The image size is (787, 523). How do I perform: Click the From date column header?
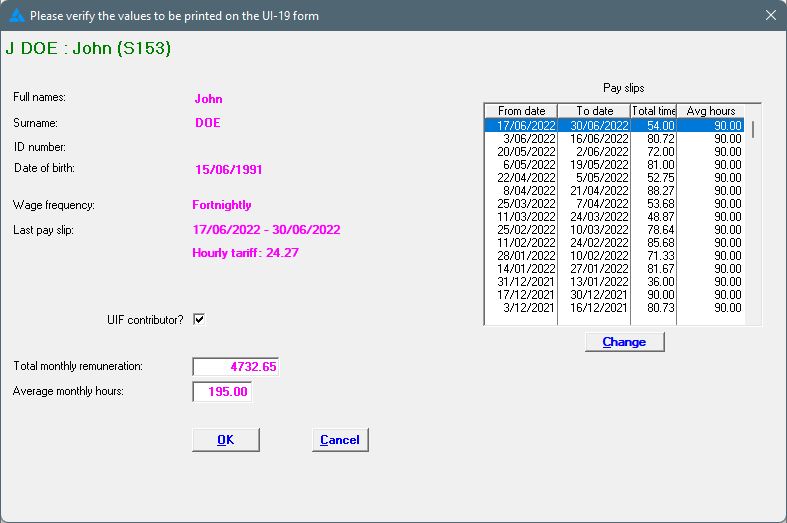(x=521, y=111)
